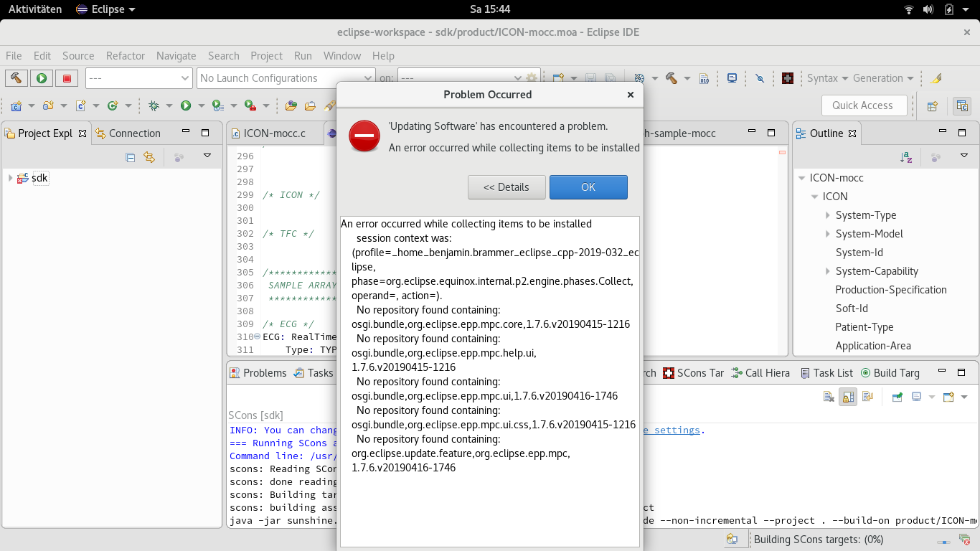Open the Project Explorer view menu arrow

click(x=207, y=156)
